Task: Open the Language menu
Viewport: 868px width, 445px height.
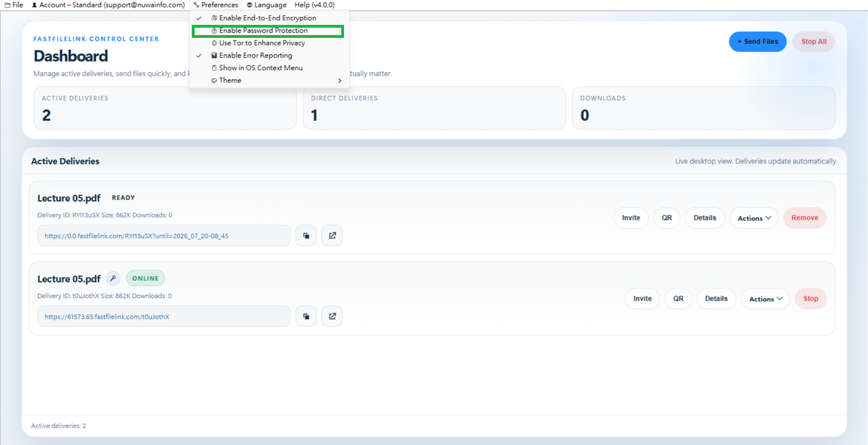Action: (x=267, y=5)
